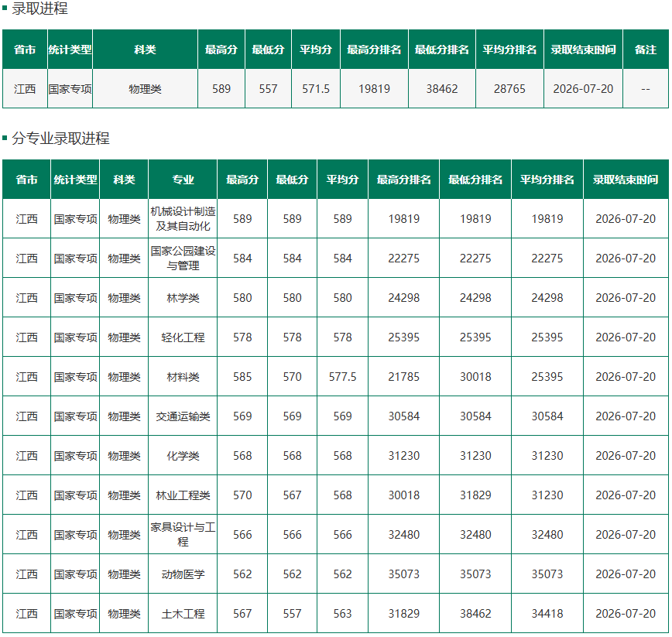This screenshot has width=672, height=637.
Task: Click the 35073 highest rank for 动物医学
Action: click(x=403, y=574)
